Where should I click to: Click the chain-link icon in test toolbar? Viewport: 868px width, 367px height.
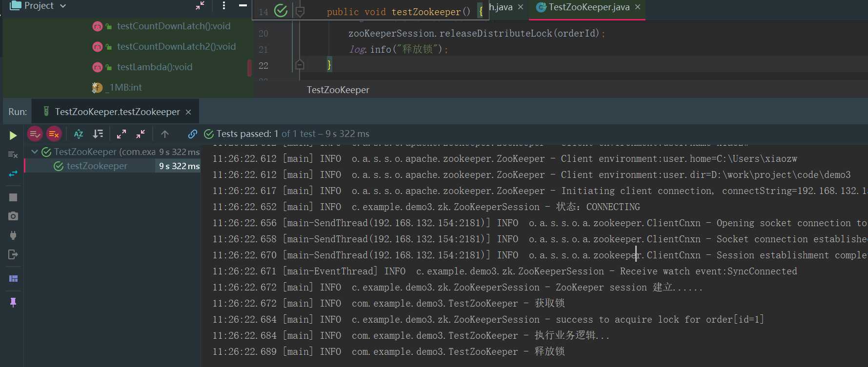coord(193,134)
